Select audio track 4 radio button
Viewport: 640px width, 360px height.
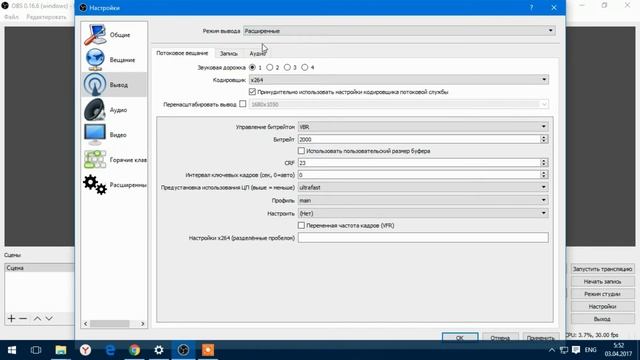click(305, 67)
